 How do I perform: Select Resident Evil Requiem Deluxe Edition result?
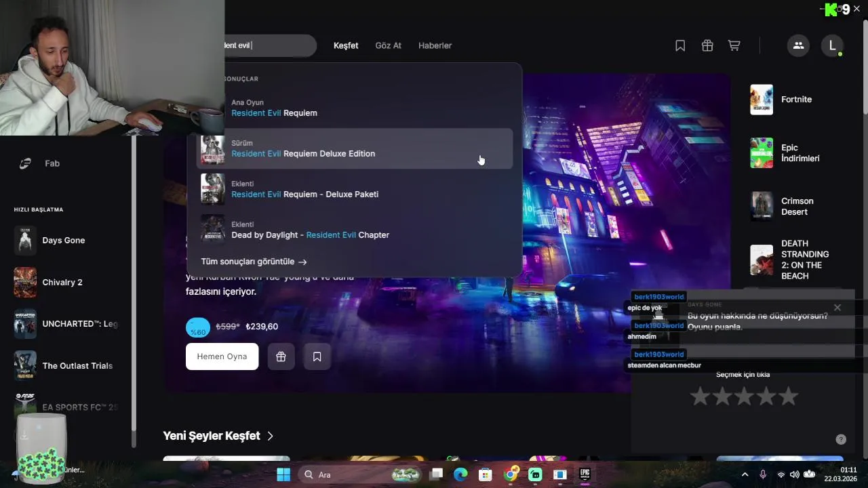pyautogui.click(x=355, y=148)
